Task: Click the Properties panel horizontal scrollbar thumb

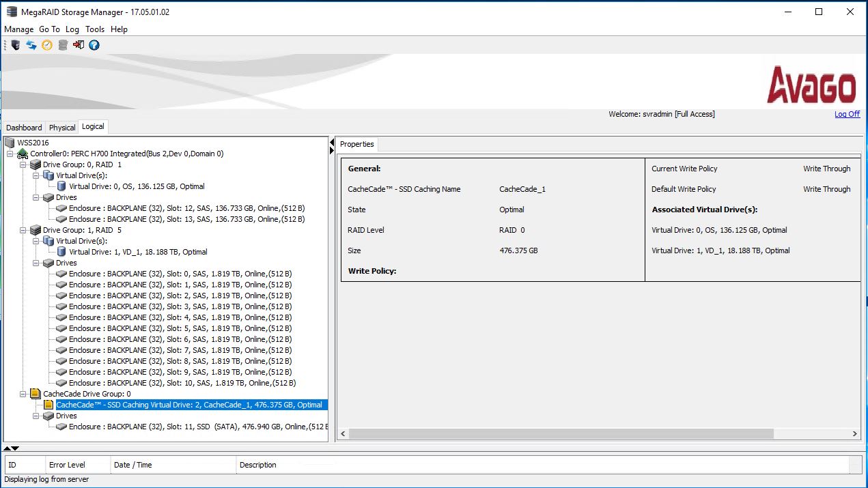Action: [x=561, y=433]
